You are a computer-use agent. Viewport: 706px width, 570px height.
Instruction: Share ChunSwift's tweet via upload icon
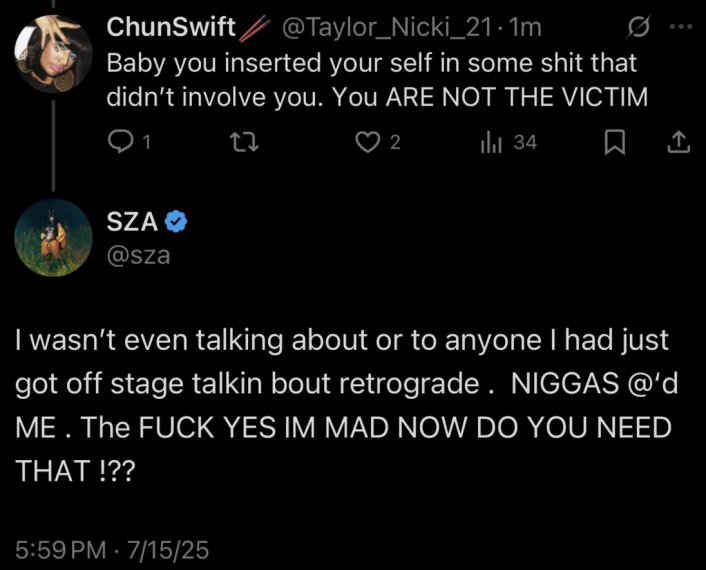678,142
